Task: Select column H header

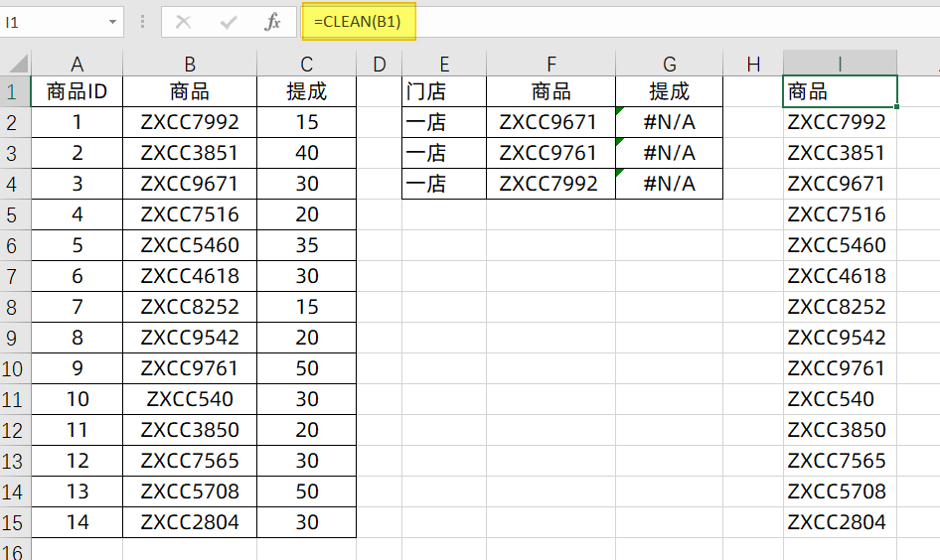Action: [x=753, y=64]
